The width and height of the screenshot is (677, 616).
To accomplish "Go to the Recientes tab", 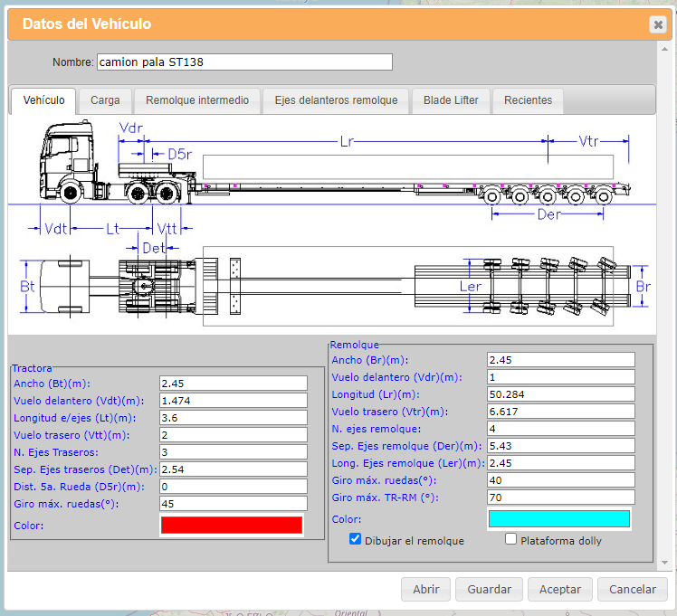I will 528,100.
